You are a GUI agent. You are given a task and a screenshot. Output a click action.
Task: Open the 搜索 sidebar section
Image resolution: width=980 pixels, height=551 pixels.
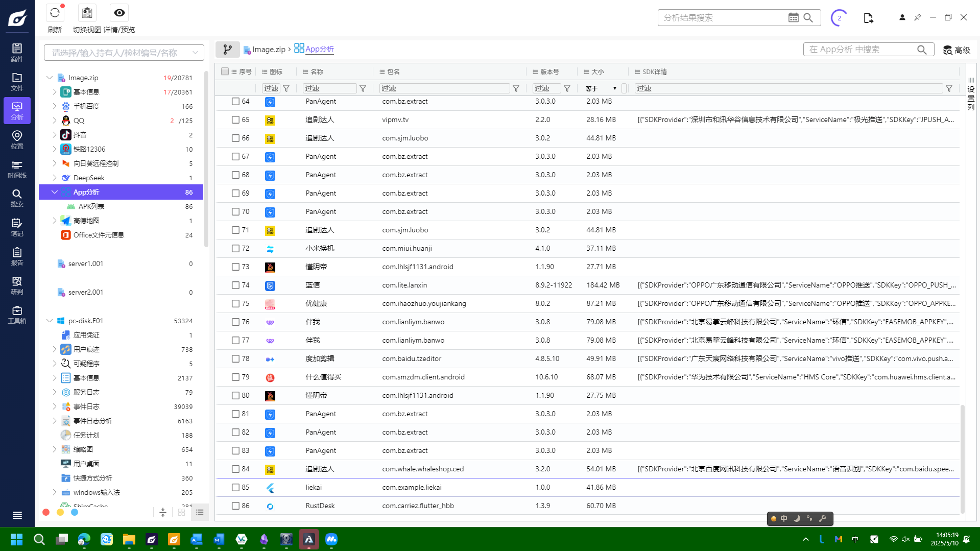[x=17, y=198]
